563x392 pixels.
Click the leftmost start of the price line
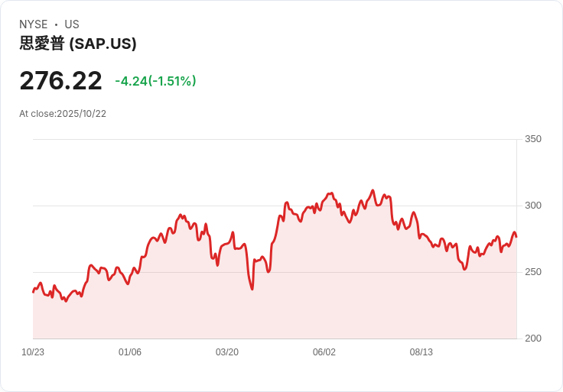coord(33,292)
